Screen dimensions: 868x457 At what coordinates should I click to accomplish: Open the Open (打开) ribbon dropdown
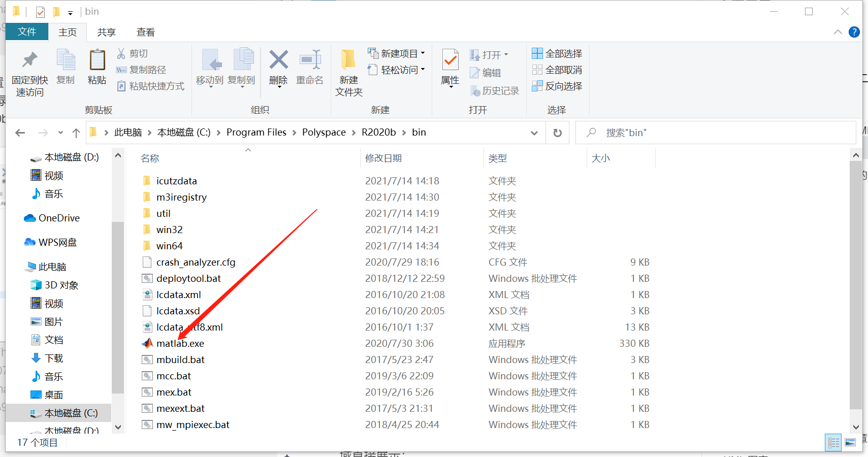[489, 54]
